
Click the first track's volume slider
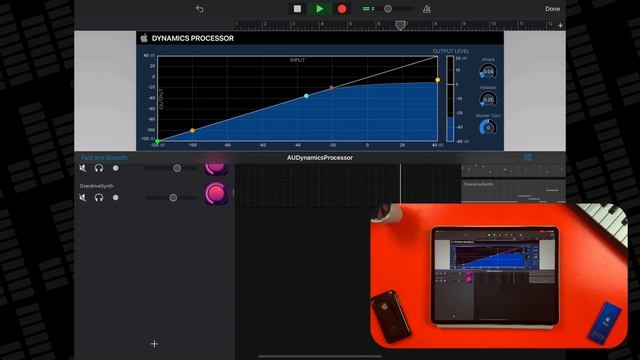171,168
